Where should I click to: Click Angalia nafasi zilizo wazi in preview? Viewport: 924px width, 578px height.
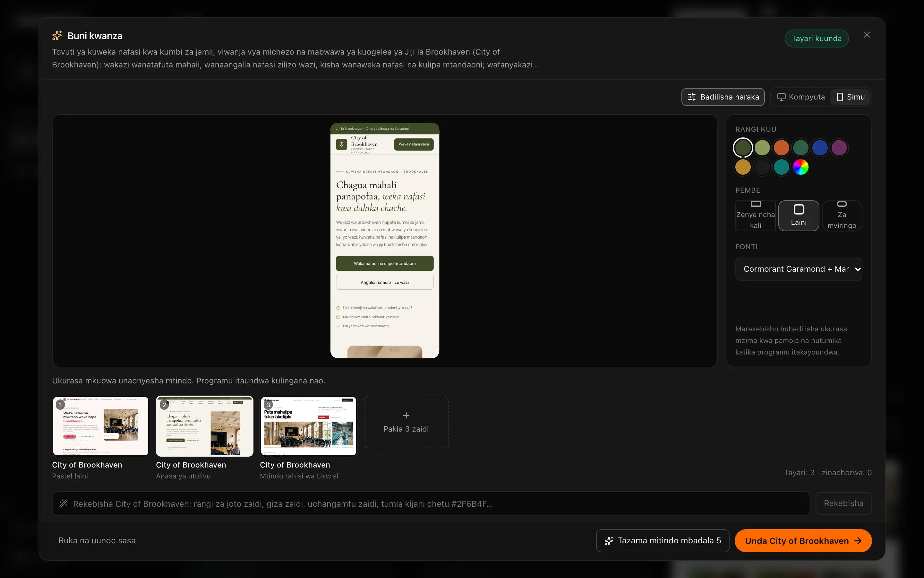[x=384, y=283]
